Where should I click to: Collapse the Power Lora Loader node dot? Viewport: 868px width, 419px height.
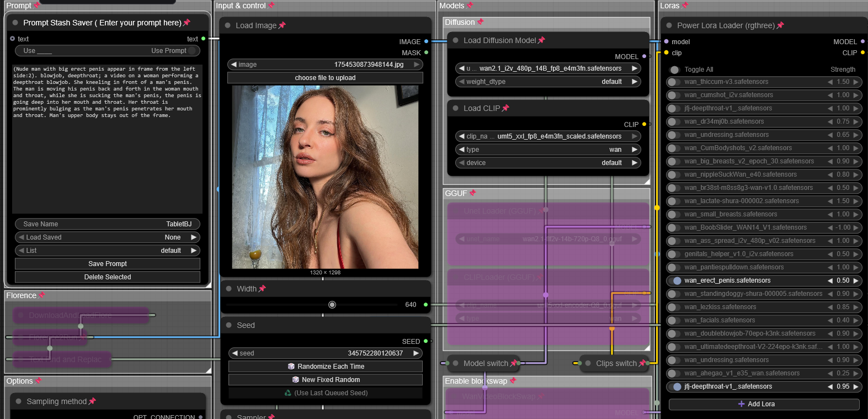point(669,25)
